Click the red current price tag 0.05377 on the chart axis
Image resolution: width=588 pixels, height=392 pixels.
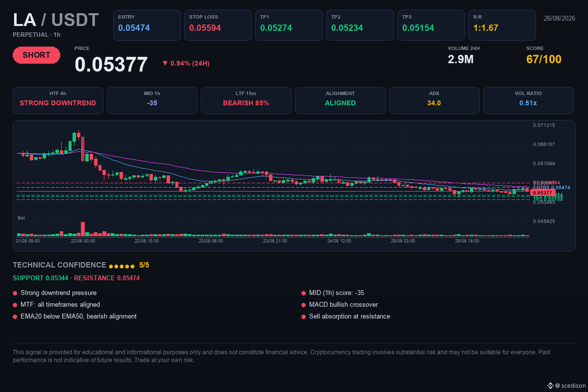pyautogui.click(x=542, y=193)
